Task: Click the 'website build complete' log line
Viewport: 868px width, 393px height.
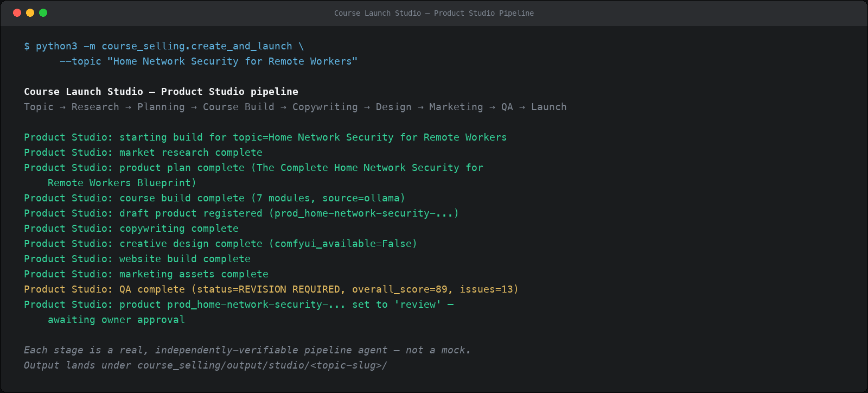Action: pos(137,259)
